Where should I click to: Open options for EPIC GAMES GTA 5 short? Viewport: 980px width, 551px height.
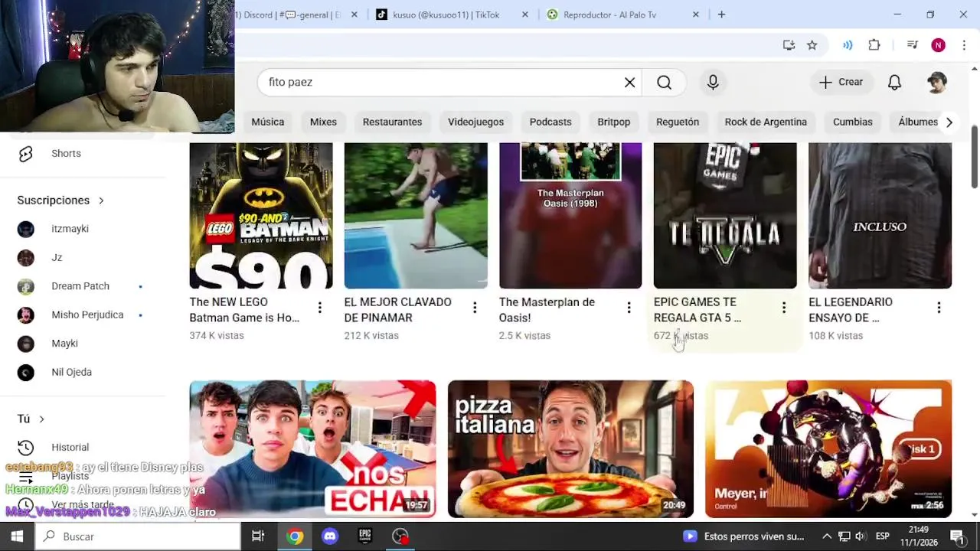(783, 308)
